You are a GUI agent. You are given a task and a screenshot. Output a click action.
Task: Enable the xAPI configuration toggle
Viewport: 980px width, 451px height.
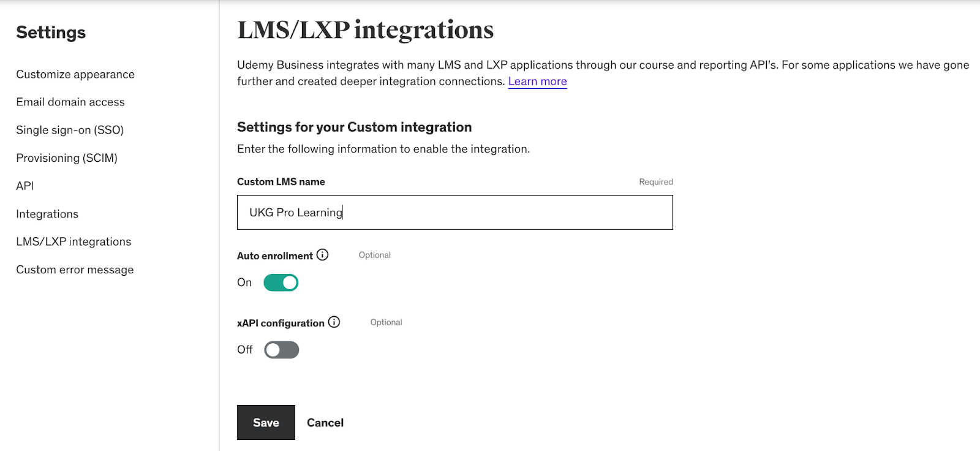281,350
